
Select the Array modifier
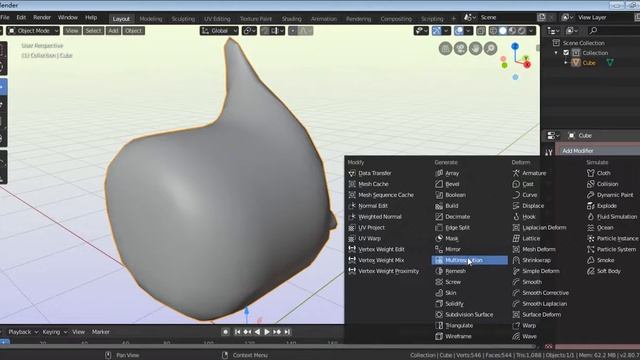(447, 173)
